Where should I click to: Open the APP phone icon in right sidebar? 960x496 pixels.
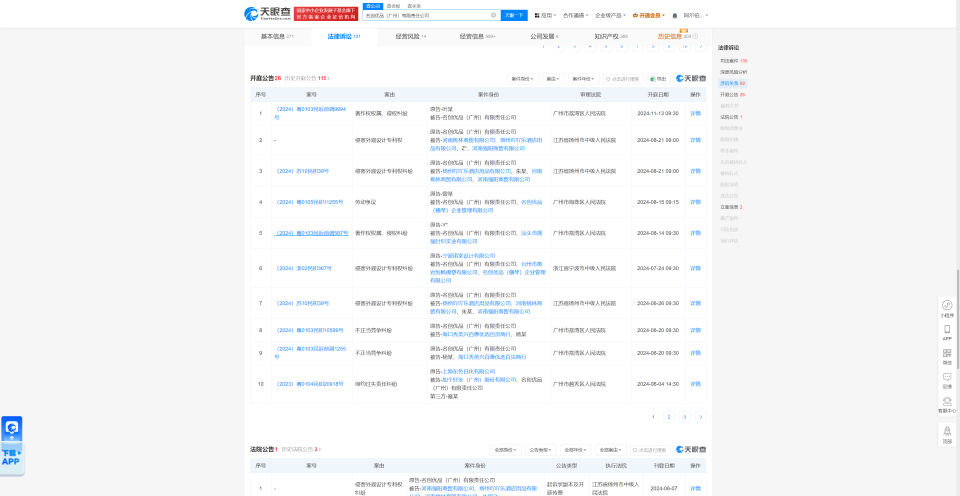tap(947, 332)
